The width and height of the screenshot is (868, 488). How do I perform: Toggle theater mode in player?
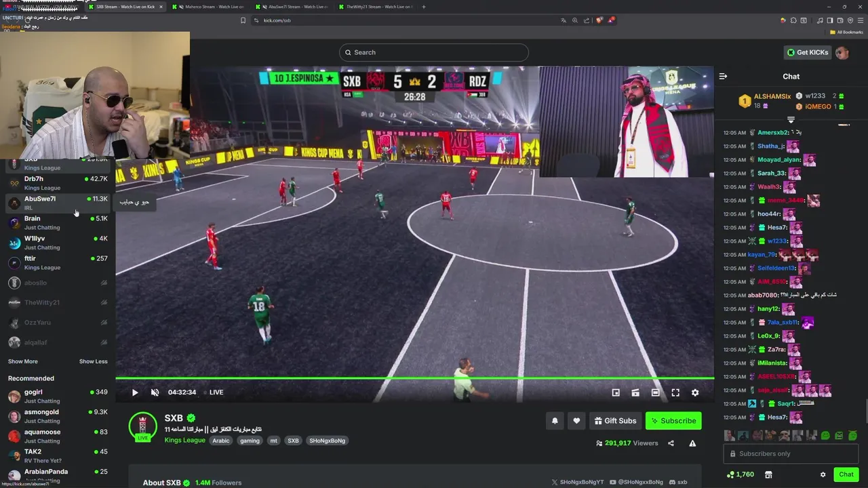655,392
